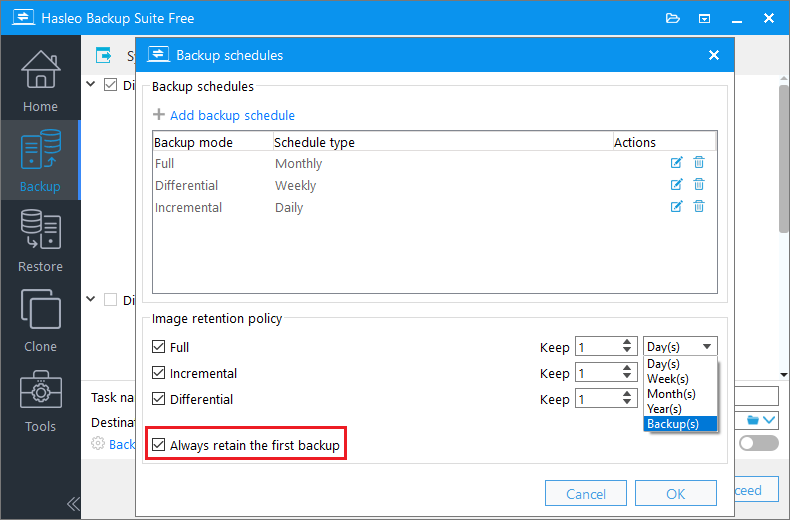This screenshot has height=520, width=790.
Task: Edit the Differential Weekly schedule
Action: pos(676,184)
